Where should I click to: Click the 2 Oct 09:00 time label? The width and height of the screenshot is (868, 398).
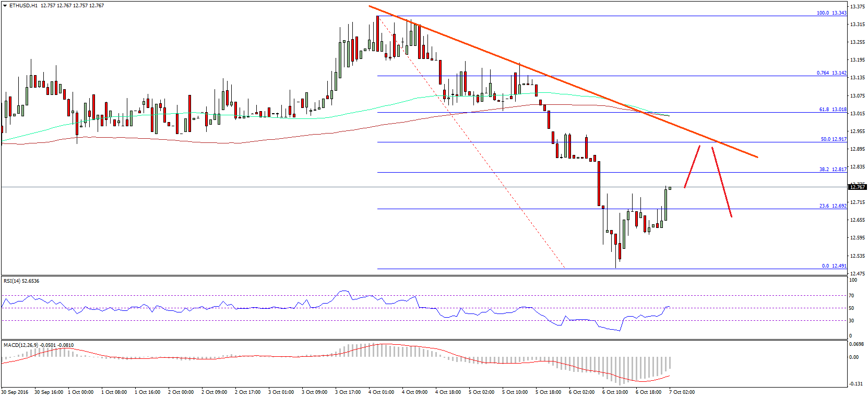[214, 392]
